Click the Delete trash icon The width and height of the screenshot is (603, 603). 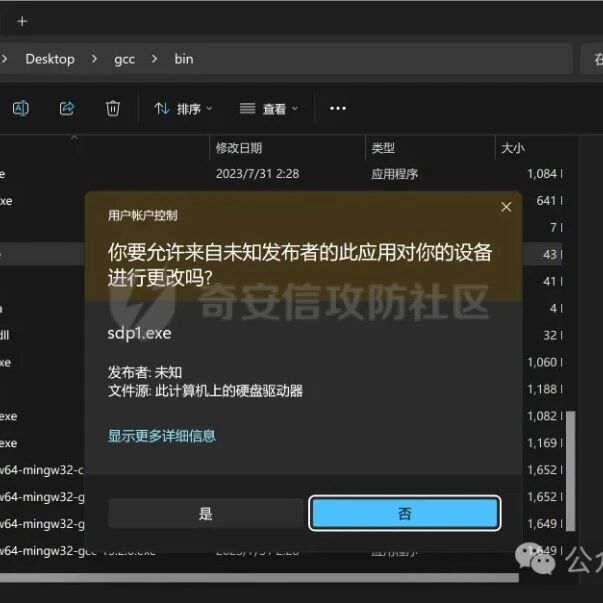point(113,108)
